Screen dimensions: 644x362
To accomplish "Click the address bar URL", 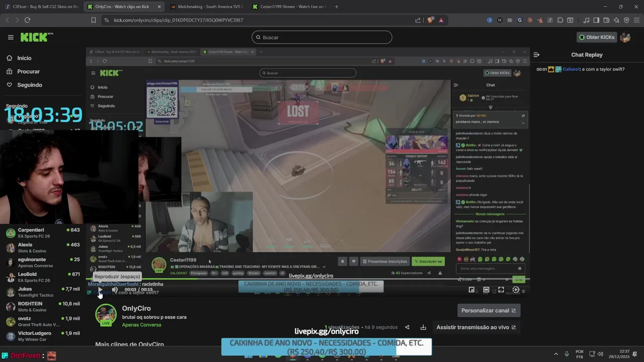I will tap(179, 20).
